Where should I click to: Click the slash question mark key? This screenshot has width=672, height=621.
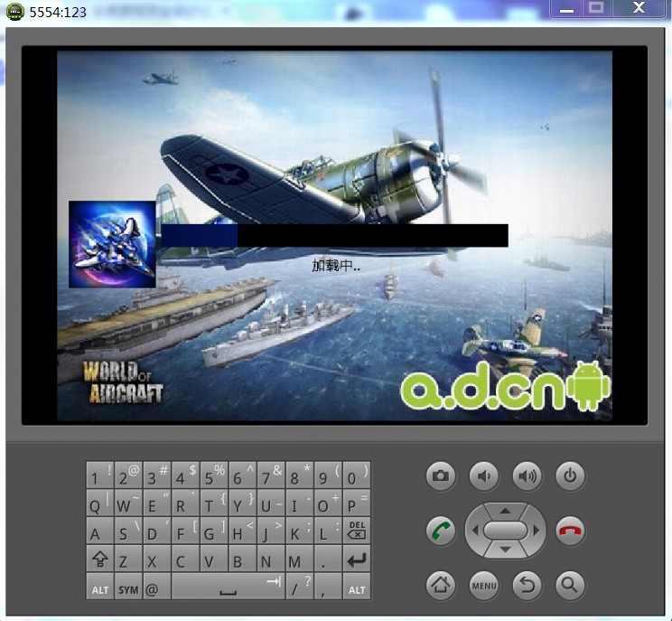click(300, 587)
